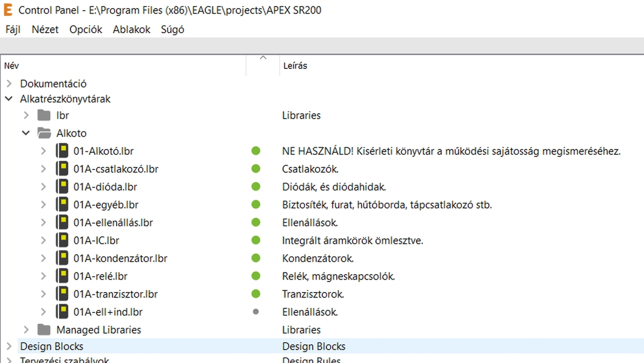
Task: Open the Fájl menu
Action: click(13, 29)
